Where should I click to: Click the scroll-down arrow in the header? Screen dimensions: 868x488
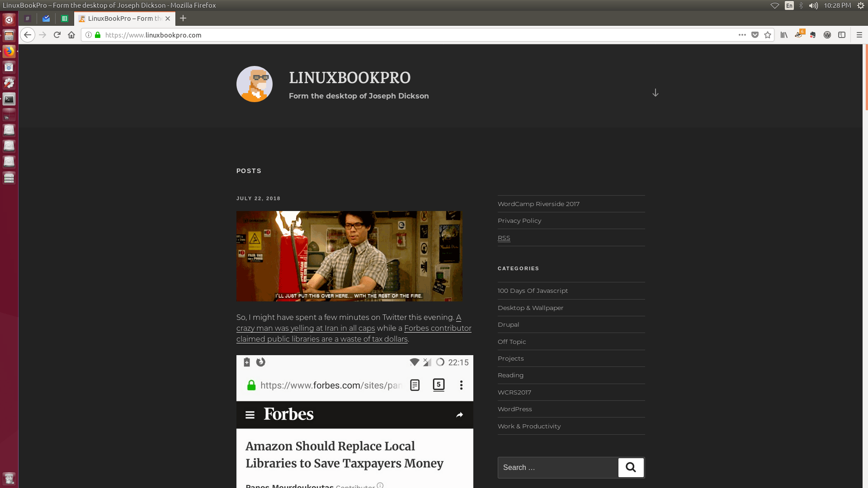click(656, 93)
